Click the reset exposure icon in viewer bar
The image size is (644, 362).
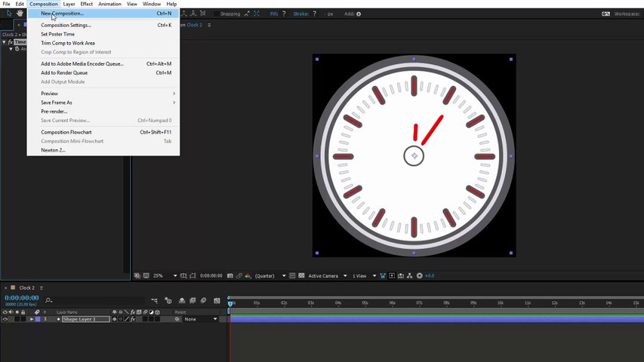tap(420, 276)
